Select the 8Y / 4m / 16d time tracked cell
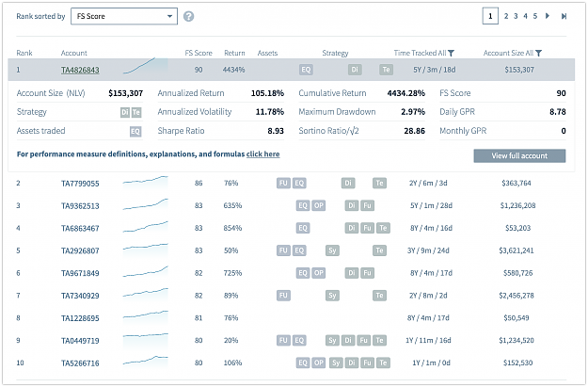 pos(431,228)
